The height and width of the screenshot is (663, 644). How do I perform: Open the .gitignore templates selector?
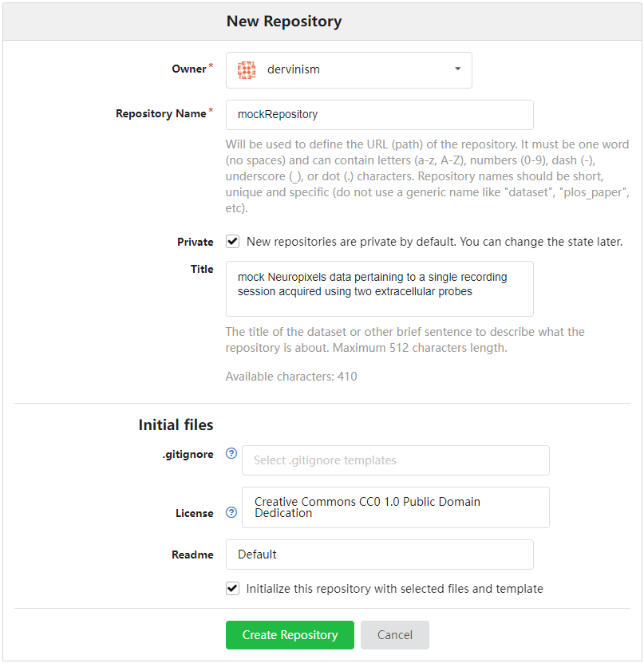(396, 460)
